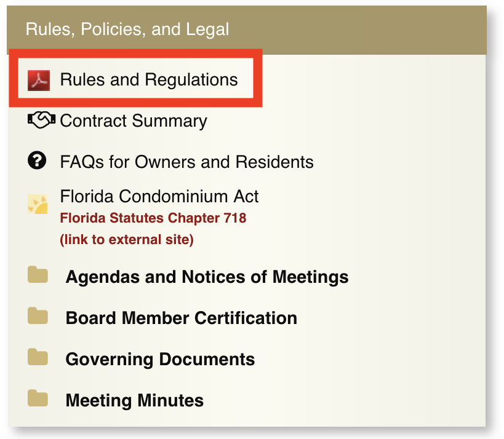
Task: View FAQs for Owners and Residents
Action: [186, 162]
